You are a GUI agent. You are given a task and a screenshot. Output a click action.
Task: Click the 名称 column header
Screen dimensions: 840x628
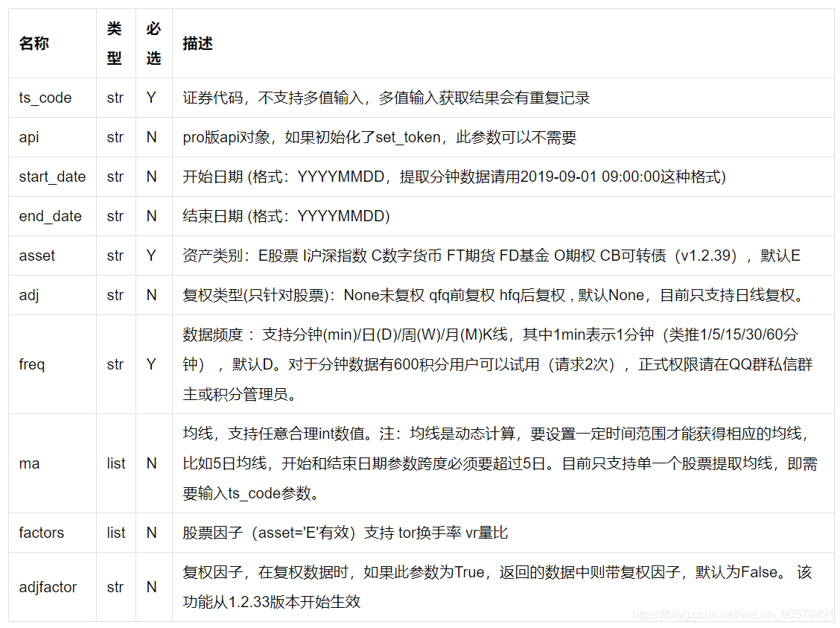coord(34,43)
